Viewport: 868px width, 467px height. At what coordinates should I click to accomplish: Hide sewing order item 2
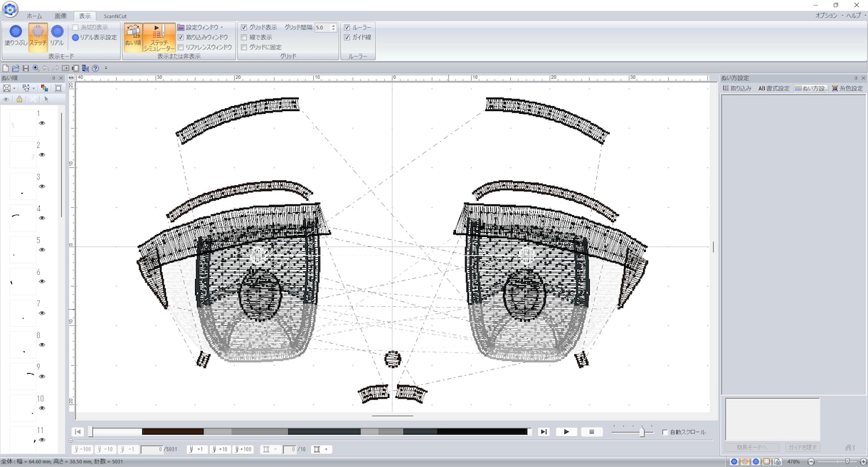pos(42,154)
